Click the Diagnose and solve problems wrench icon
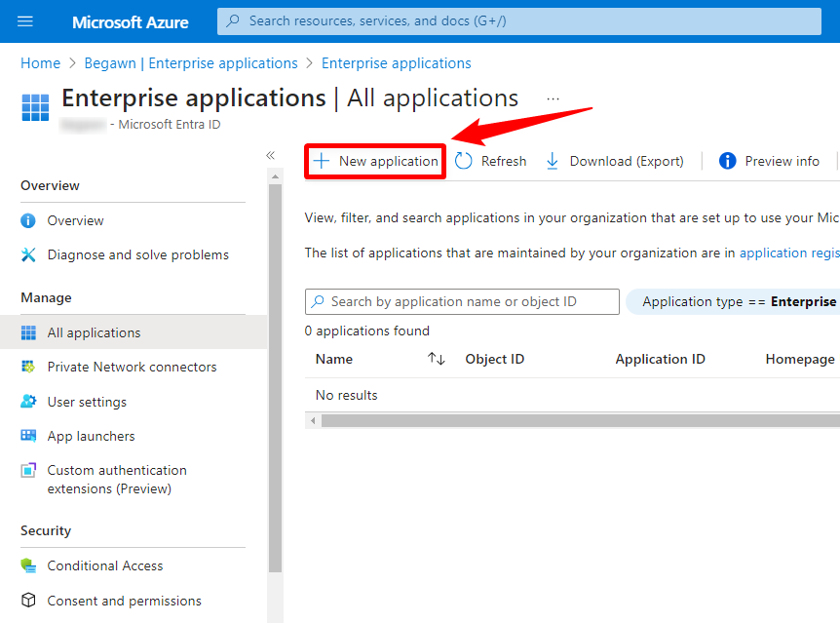 click(28, 254)
